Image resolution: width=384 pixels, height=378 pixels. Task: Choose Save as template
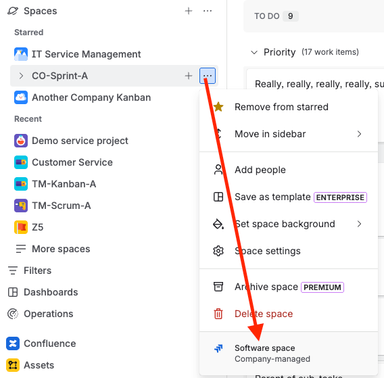click(x=289, y=197)
